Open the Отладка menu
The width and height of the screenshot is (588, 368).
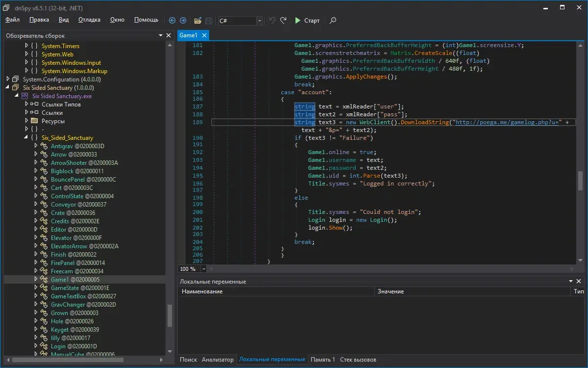[89, 20]
